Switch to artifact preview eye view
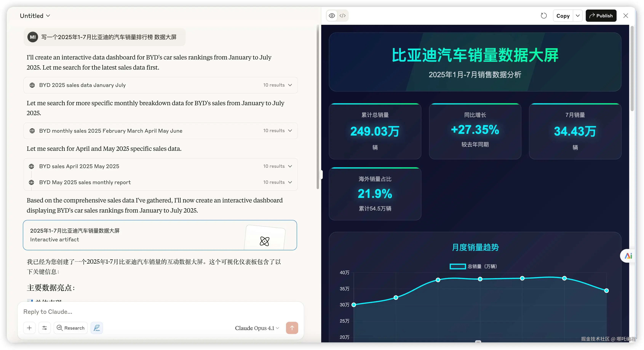Image resolution: width=644 pixels, height=350 pixels. [332, 16]
